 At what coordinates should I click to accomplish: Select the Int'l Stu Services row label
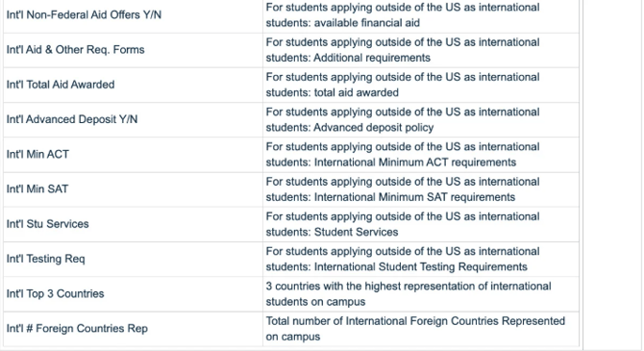point(47,224)
